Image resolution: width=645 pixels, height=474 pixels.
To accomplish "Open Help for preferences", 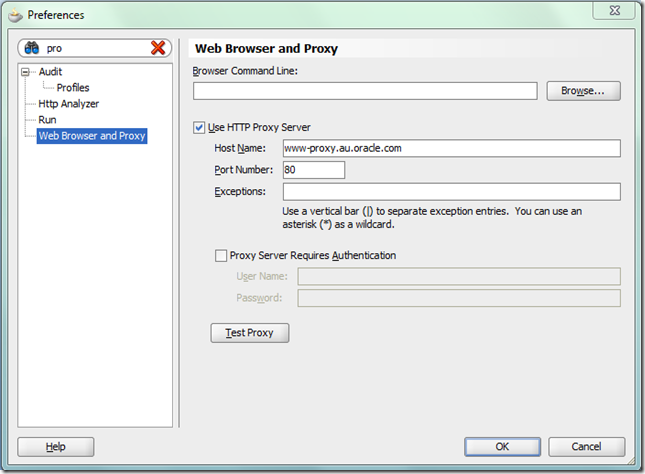I will tap(56, 447).
